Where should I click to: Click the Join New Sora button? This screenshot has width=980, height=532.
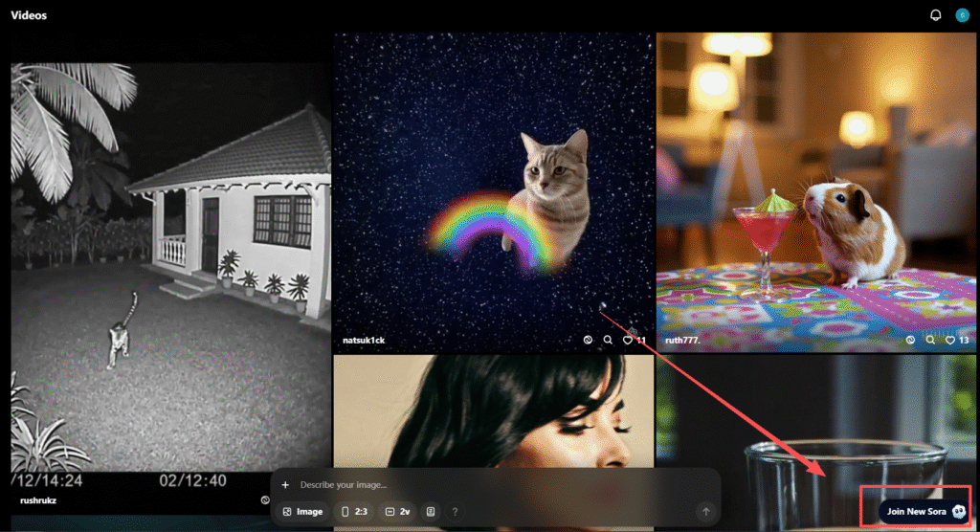pyautogui.click(x=915, y=512)
